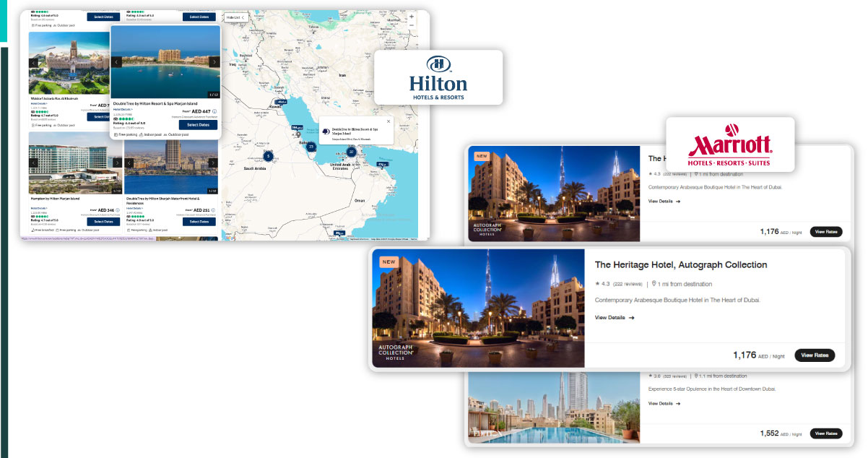Click the free parking icon on Waldorf Astoria card
The width and height of the screenshot is (868, 458).
(32, 126)
